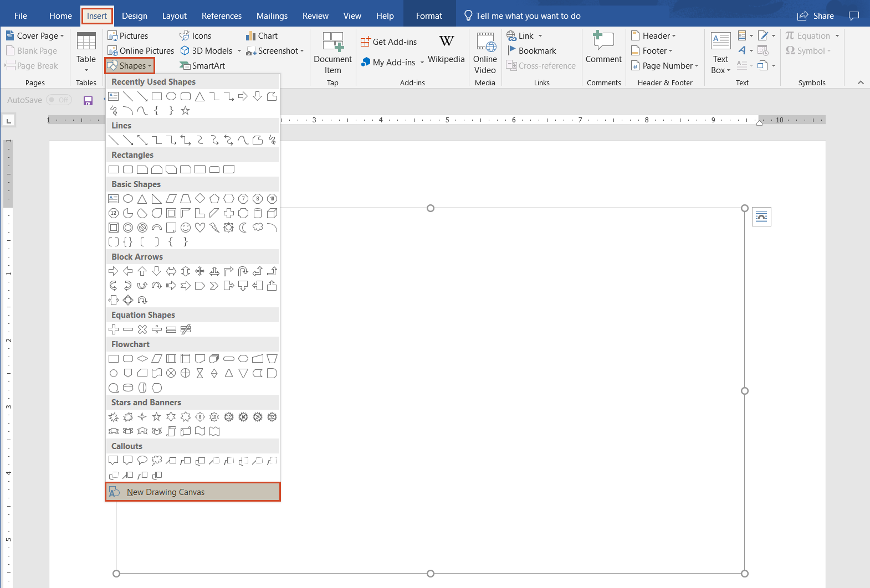Open the Page Number dropdown
This screenshot has width=870, height=588.
(x=665, y=66)
